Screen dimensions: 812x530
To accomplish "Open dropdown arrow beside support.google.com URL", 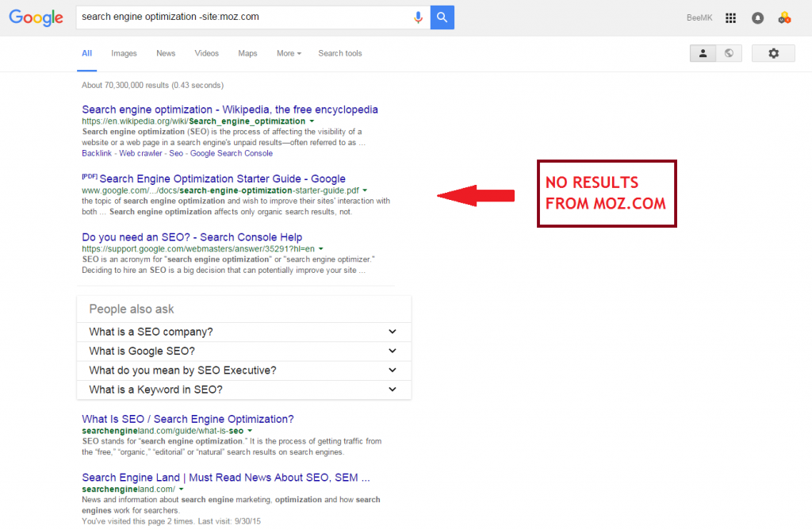I will 321,248.
